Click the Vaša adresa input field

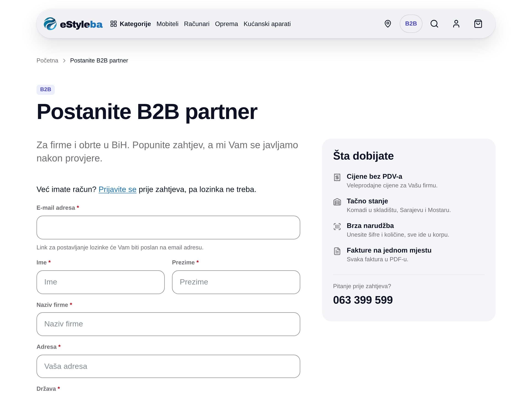[x=168, y=366]
